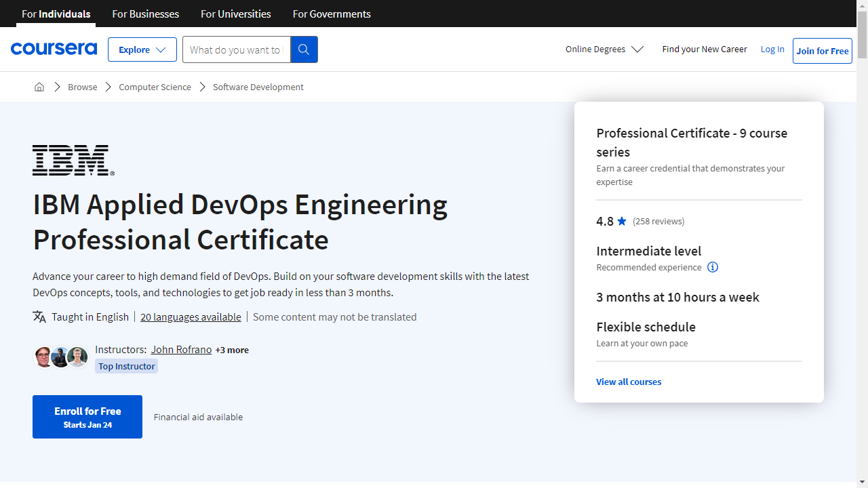Image resolution: width=868 pixels, height=488 pixels.
Task: Click the Log In link
Action: pos(772,49)
